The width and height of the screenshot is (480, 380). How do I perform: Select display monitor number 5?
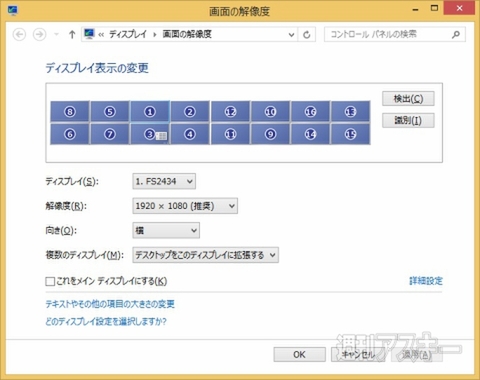(x=110, y=111)
